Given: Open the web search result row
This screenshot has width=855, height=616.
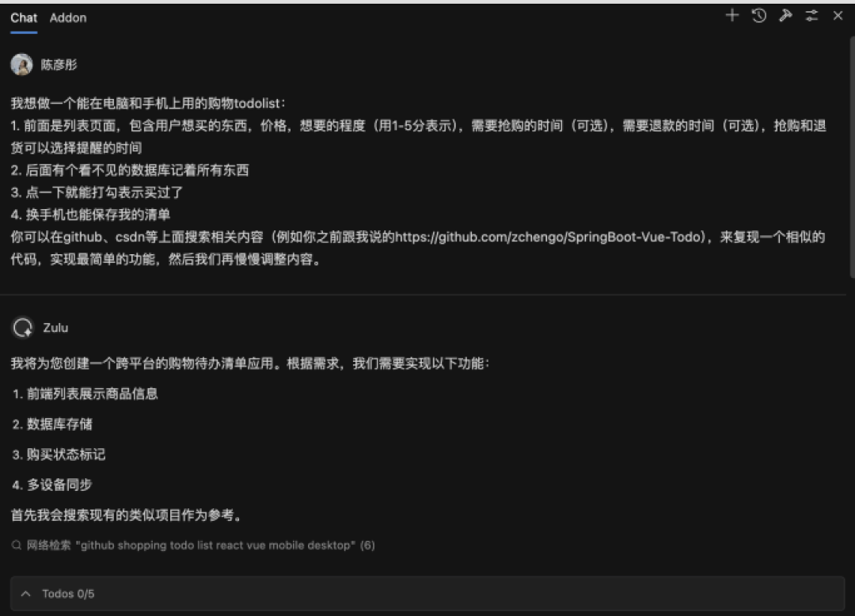Looking at the screenshot, I should [x=193, y=545].
